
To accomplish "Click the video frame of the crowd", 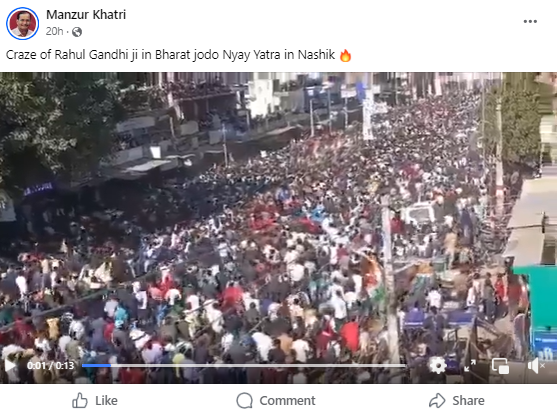I will 278,213.
